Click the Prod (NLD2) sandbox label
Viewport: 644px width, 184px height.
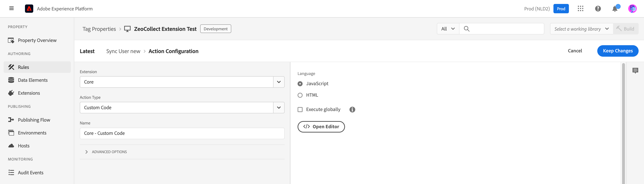(537, 9)
